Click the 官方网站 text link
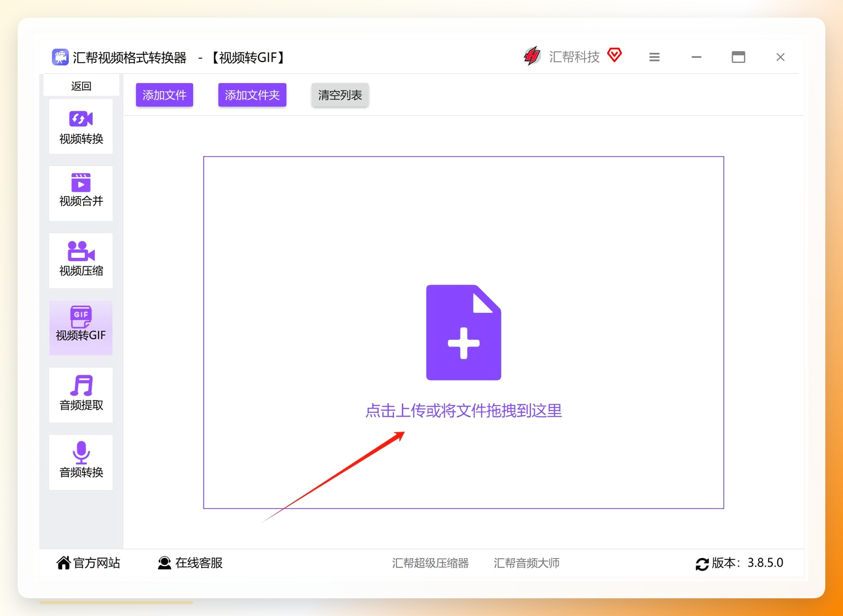843x616 pixels. click(x=97, y=563)
